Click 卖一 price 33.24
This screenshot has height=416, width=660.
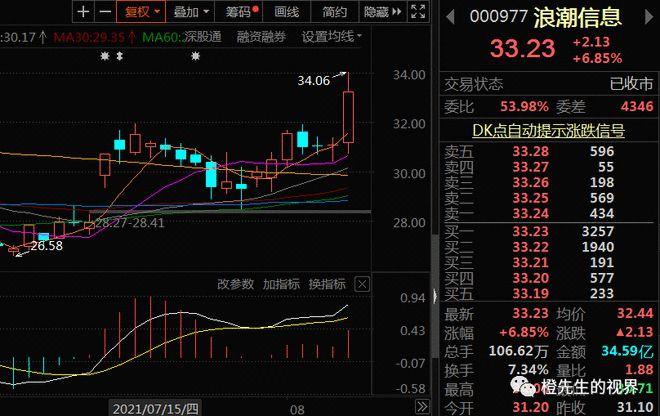[530, 213]
